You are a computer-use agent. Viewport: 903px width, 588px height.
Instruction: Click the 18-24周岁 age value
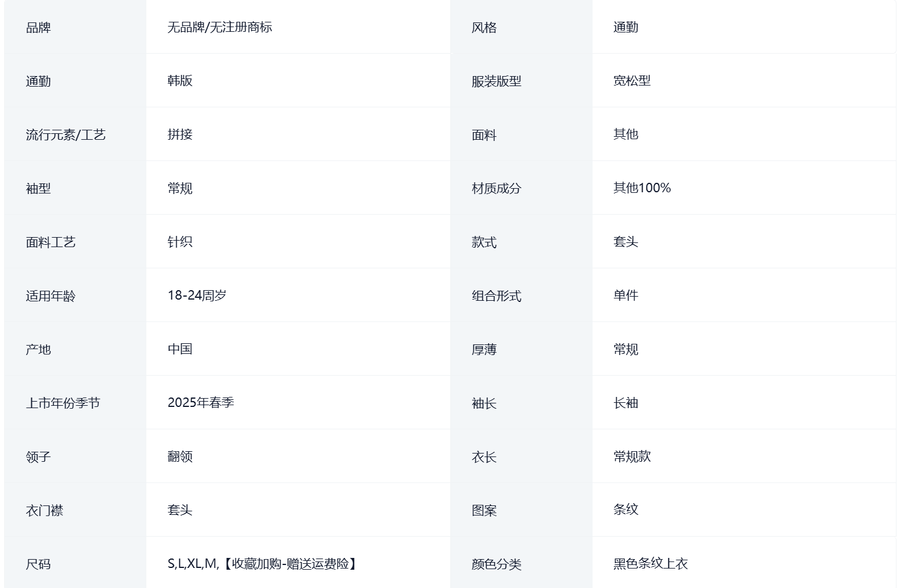pos(197,295)
